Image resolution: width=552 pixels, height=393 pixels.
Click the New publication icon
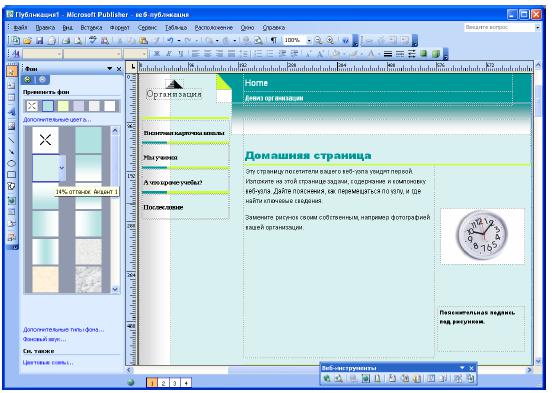point(14,40)
